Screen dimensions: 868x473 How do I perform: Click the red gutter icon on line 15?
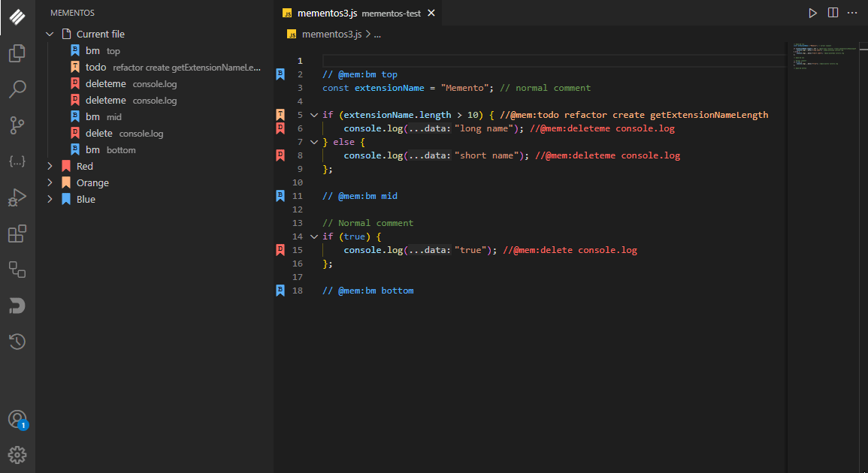click(x=280, y=250)
